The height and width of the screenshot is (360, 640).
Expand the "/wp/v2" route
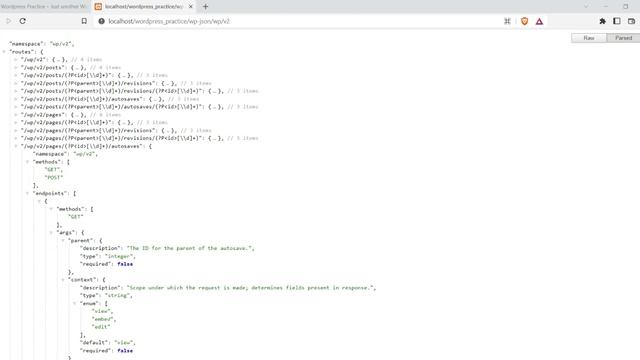[x=16, y=60]
